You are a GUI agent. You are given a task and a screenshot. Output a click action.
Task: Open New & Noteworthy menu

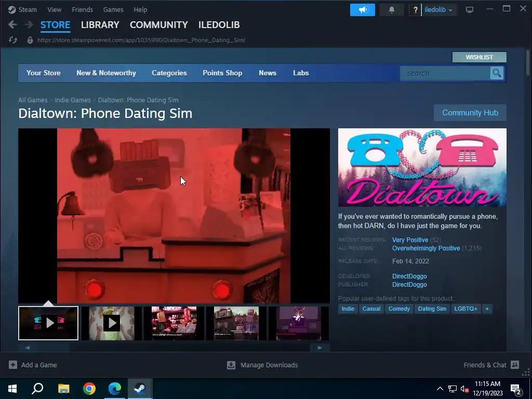(106, 73)
